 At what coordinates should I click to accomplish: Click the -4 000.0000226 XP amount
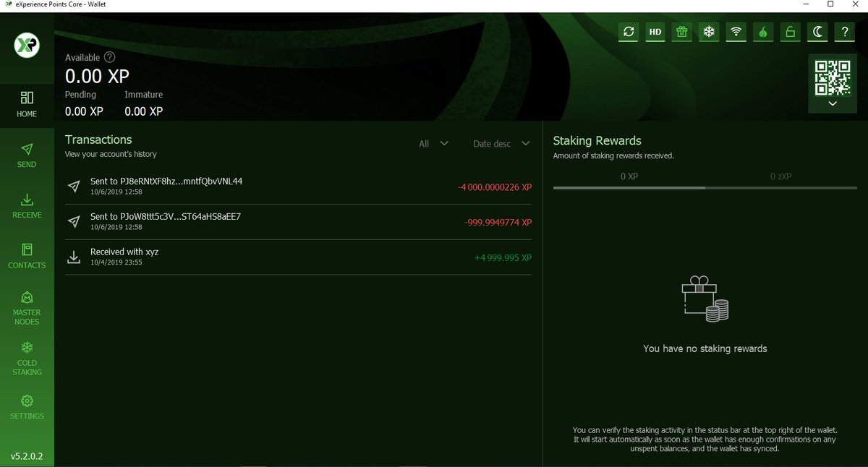coord(495,187)
